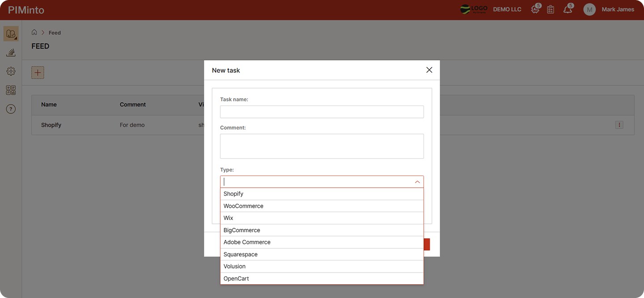This screenshot has width=644, height=298.
Task: Click the DEMO LLC company name
Action: 507,9
